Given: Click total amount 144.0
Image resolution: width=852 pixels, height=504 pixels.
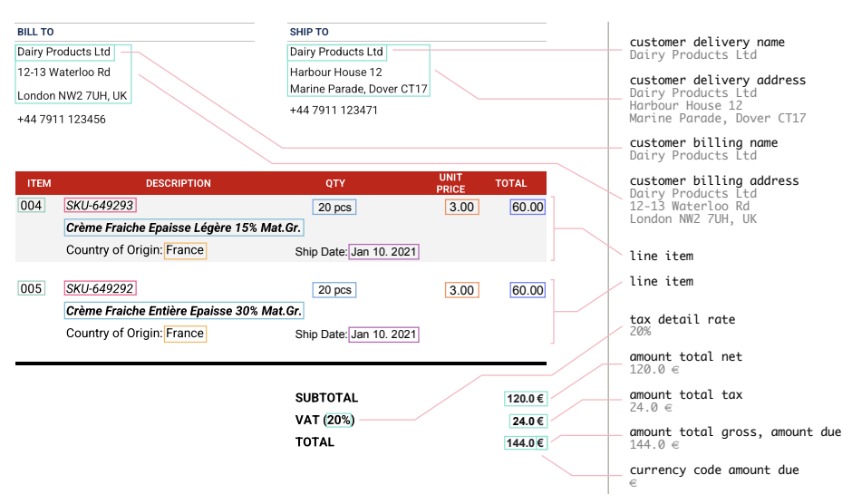Looking at the screenshot, I should [x=520, y=443].
